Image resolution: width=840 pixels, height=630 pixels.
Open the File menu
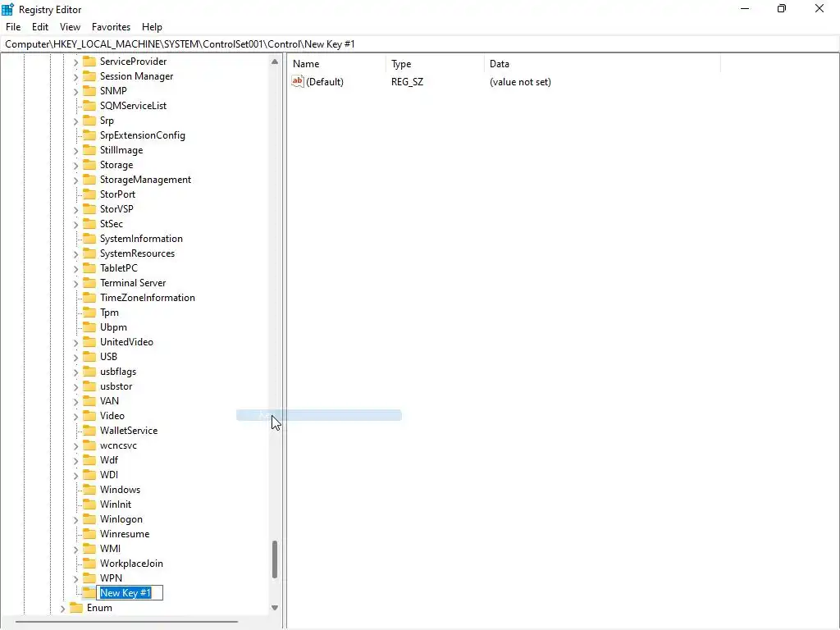point(13,27)
